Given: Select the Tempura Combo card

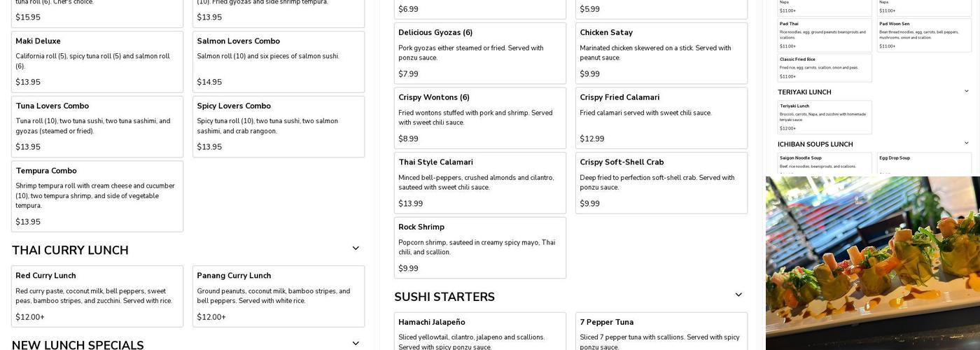Looking at the screenshot, I should tap(97, 196).
